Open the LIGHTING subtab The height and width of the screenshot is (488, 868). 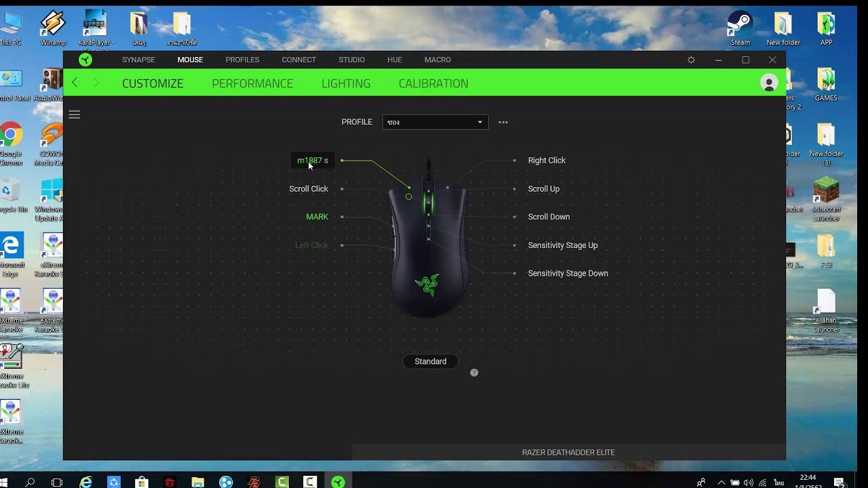(x=346, y=83)
